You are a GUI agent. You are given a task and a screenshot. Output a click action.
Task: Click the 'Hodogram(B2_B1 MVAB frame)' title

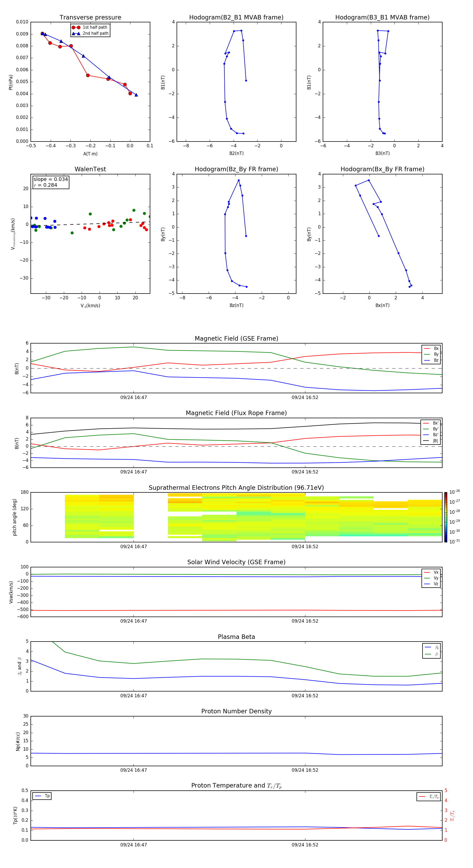click(x=236, y=17)
